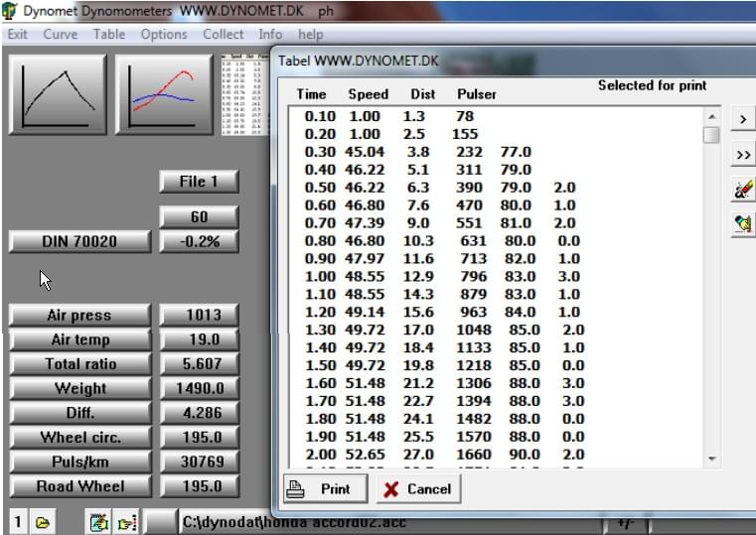Image resolution: width=756 pixels, height=535 pixels.
Task: Select the table row at time 0.50
Action: pyautogui.click(x=496, y=188)
